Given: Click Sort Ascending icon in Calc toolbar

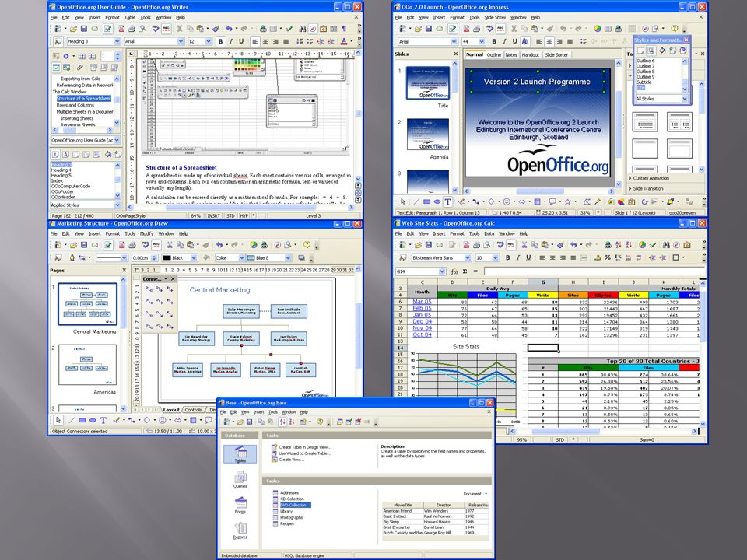Looking at the screenshot, I should (618, 245).
